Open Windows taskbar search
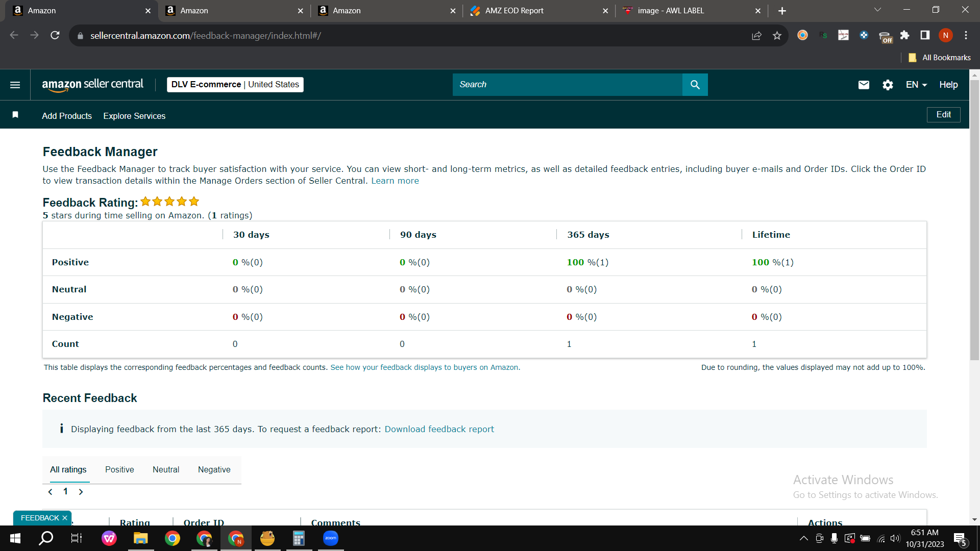 [46, 538]
